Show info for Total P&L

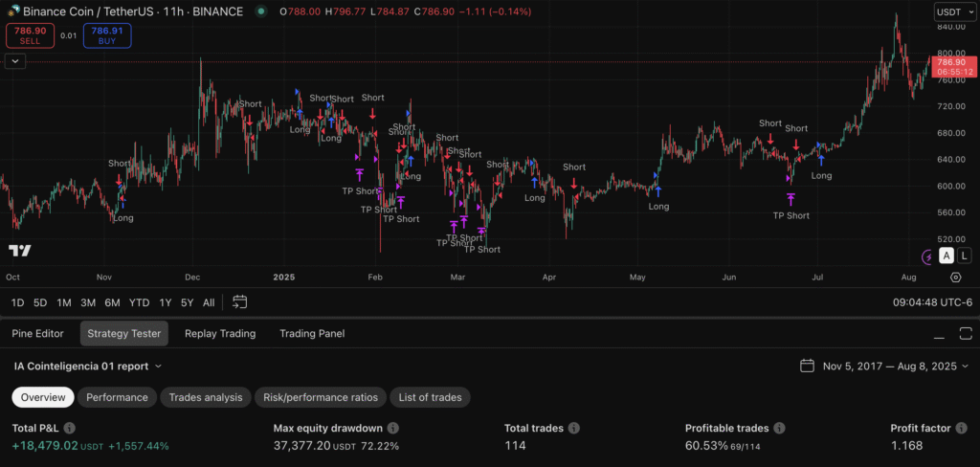69,428
